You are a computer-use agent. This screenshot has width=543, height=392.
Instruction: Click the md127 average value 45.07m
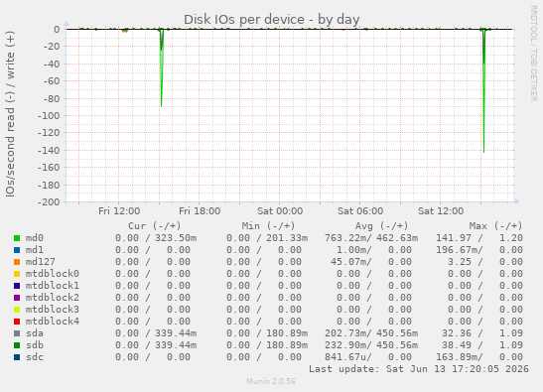[350, 262]
